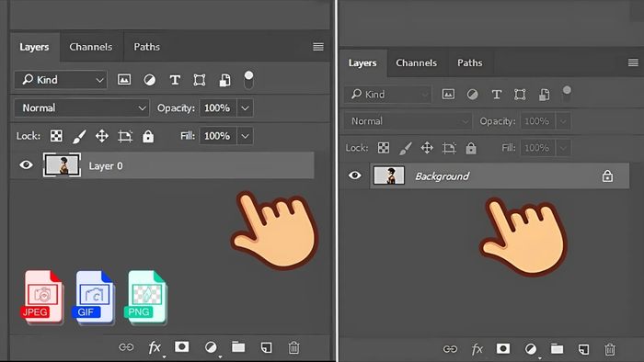Filter adjustment layers in right panel
This screenshot has height=362, width=644.
(x=472, y=95)
